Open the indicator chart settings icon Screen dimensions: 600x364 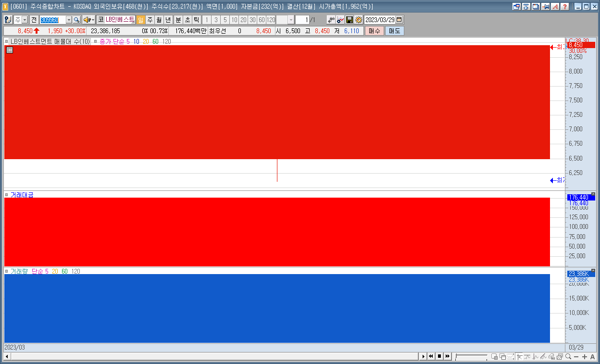[340, 20]
